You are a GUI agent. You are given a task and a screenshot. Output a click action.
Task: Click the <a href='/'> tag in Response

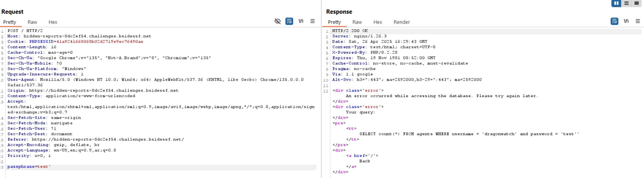click(x=362, y=156)
